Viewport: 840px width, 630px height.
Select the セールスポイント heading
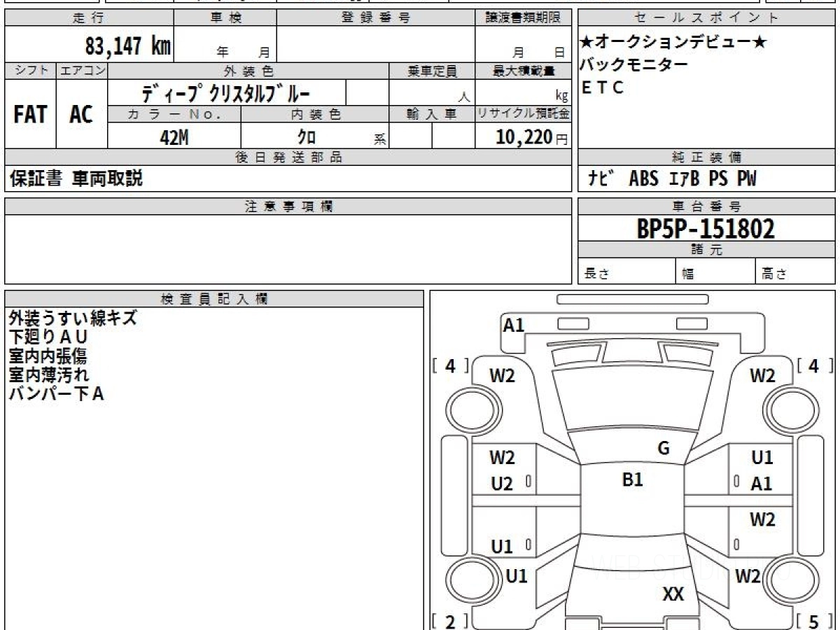(x=707, y=17)
